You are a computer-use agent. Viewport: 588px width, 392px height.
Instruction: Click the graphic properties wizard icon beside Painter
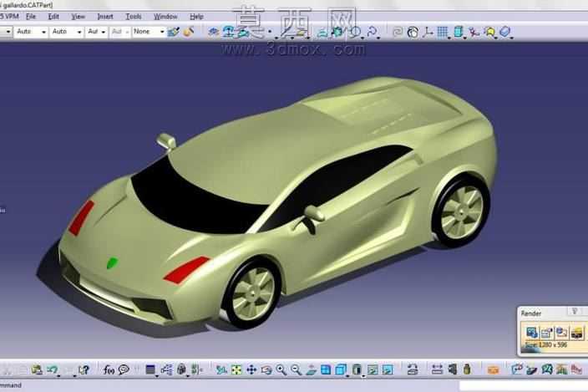(189, 32)
